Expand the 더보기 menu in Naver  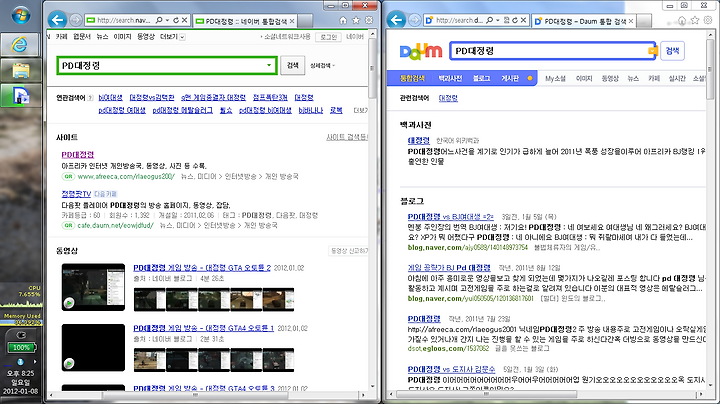173,37
